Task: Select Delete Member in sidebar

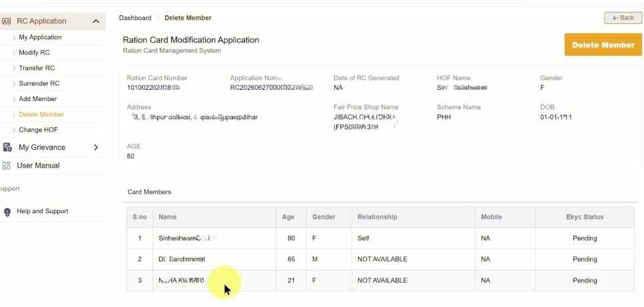Action: [41, 115]
